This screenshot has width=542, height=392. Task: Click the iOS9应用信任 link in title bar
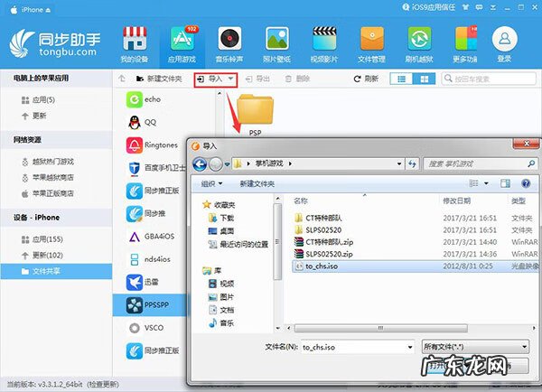tap(429, 7)
